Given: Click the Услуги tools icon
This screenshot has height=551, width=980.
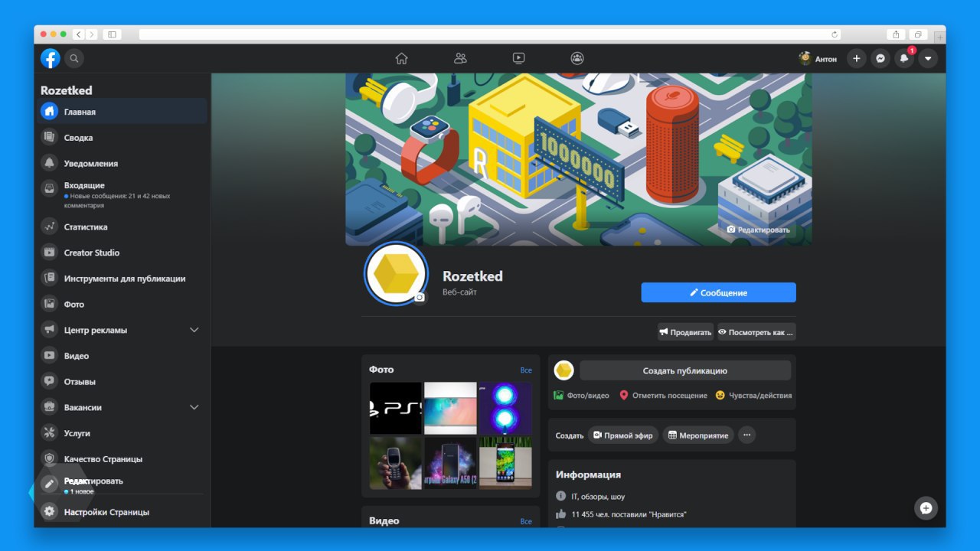Looking at the screenshot, I should pyautogui.click(x=50, y=433).
